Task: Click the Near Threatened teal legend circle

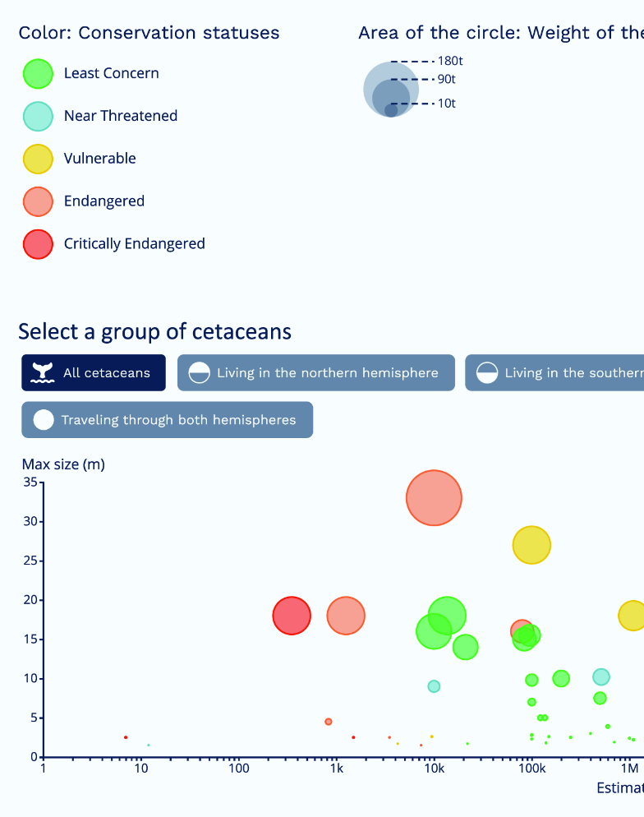Action: coord(38,116)
